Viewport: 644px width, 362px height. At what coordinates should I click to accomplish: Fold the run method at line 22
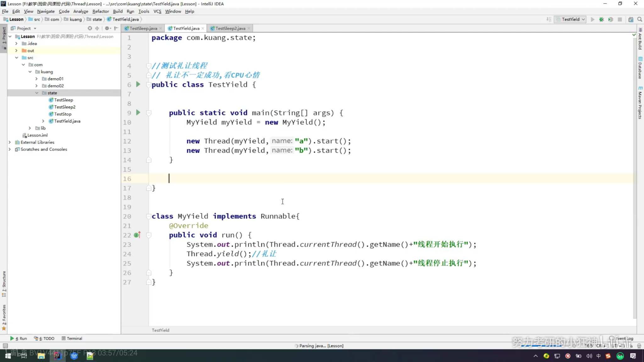coord(149,235)
